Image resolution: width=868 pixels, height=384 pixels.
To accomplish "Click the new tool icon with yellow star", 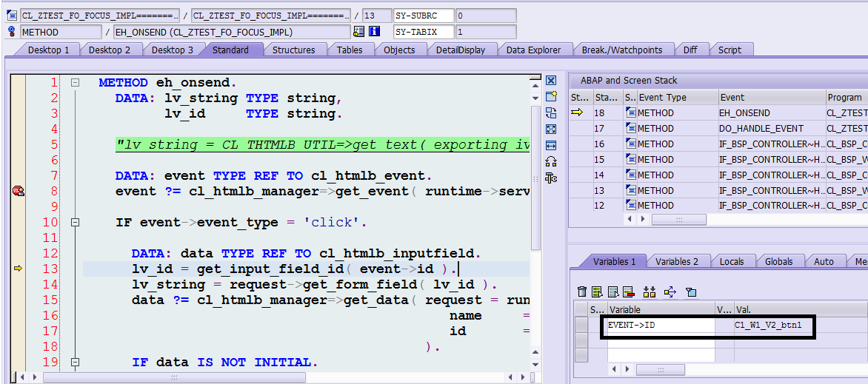I will tap(550, 96).
